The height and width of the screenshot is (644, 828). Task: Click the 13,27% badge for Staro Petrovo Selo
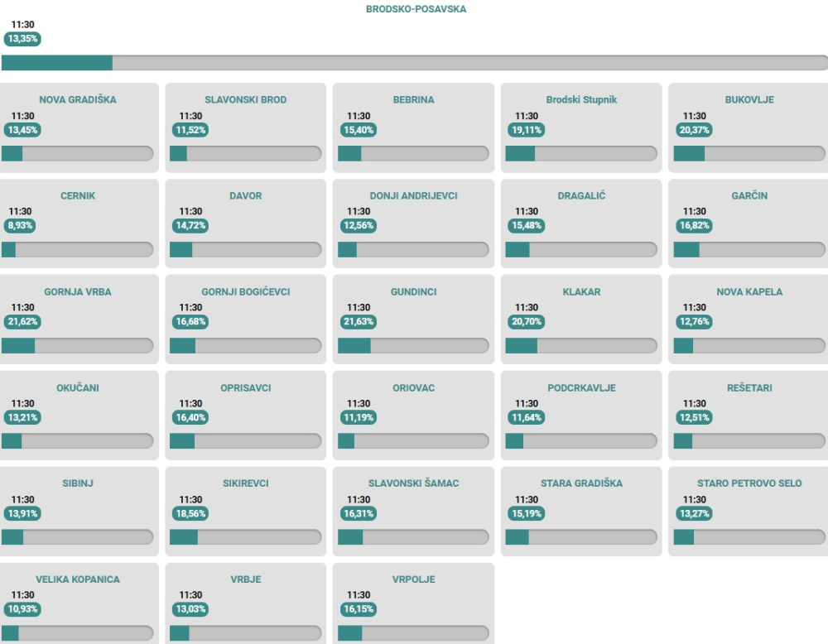[x=695, y=513]
